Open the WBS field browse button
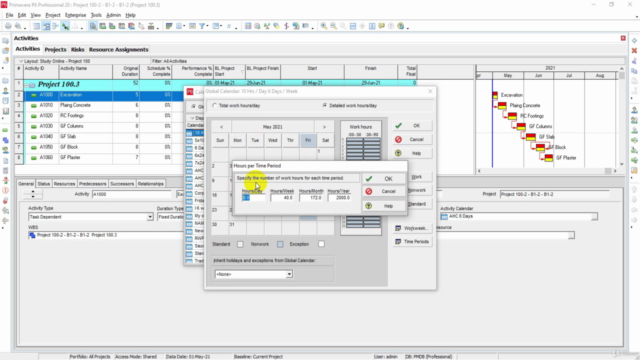The image size is (640, 360). click(x=571, y=235)
